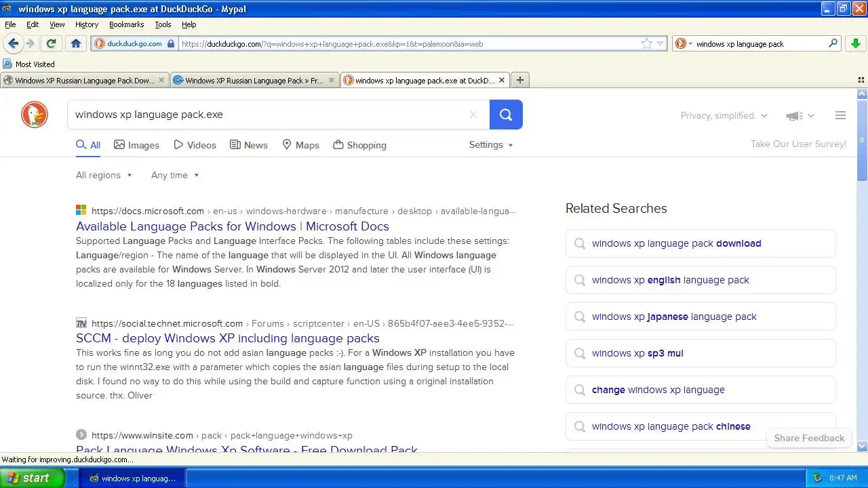Viewport: 868px width, 488px height.
Task: Click the Mypal taskbar window button
Action: click(133, 478)
